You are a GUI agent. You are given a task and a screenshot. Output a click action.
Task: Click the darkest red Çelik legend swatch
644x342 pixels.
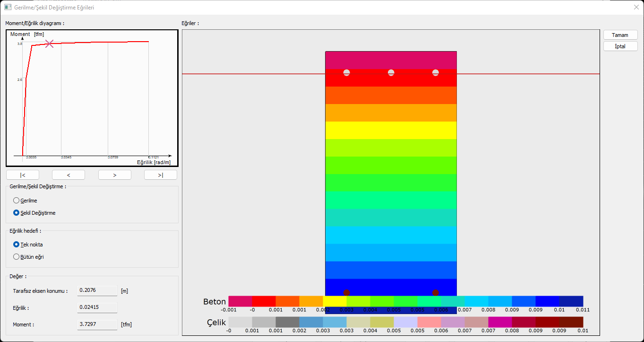571,322
